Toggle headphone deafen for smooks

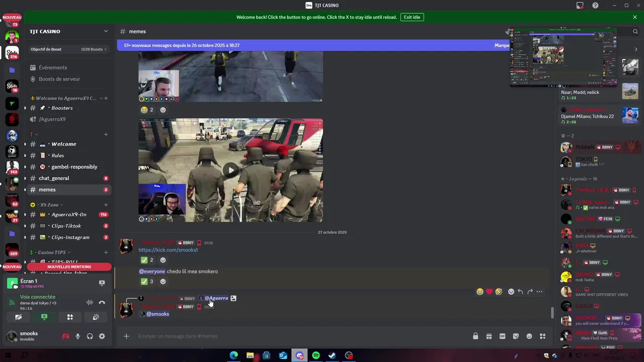tap(90, 336)
